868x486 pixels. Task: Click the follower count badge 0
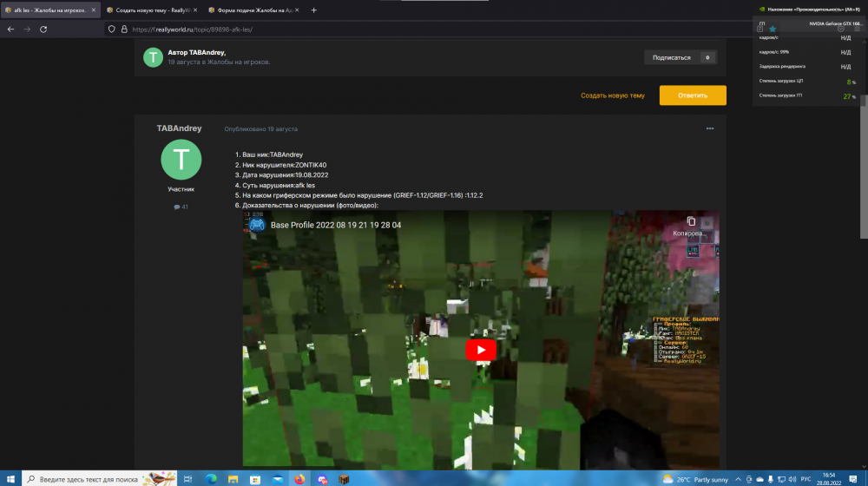tap(707, 57)
